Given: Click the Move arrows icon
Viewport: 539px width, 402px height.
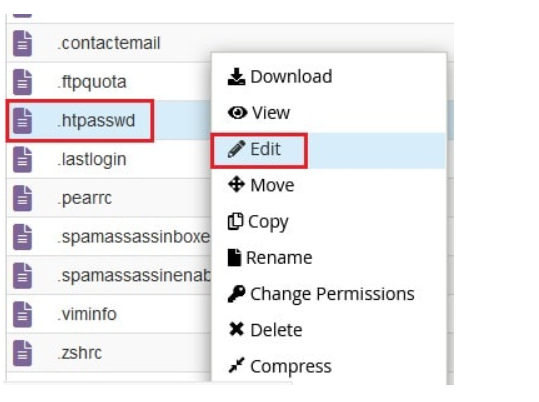Looking at the screenshot, I should [x=236, y=185].
